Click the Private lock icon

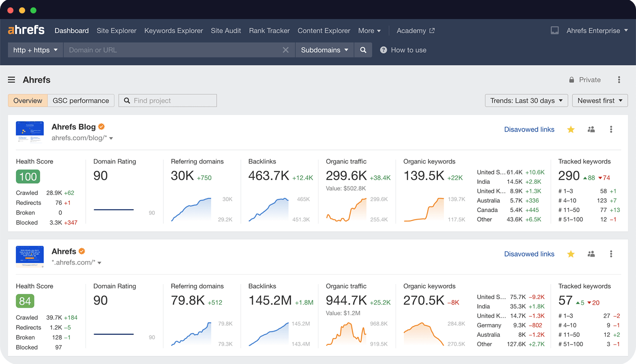[571, 80]
